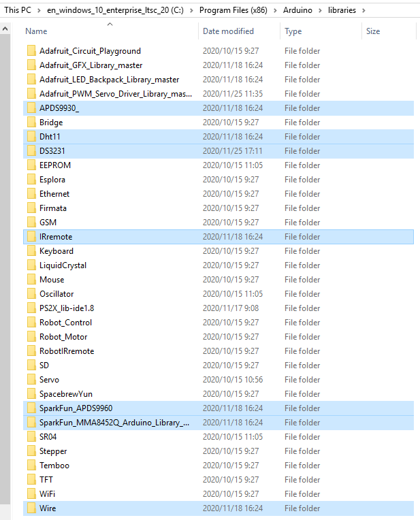This screenshot has width=420, height=520.
Task: Click the Stepper folder icon
Action: coord(31,451)
